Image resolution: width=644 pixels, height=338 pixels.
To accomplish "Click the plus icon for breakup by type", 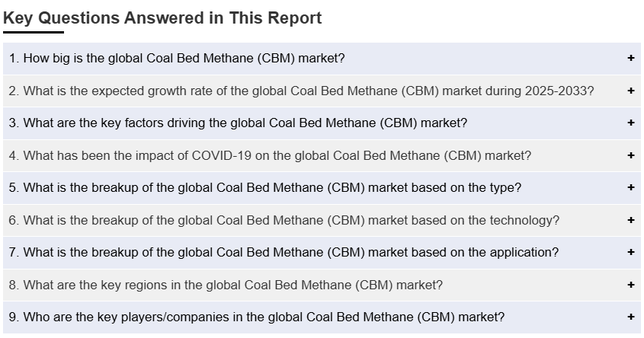I will click(x=631, y=187).
